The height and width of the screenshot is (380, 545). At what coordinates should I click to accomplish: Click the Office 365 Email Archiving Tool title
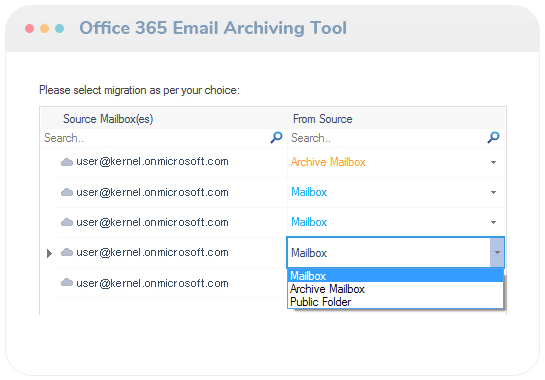pos(213,28)
